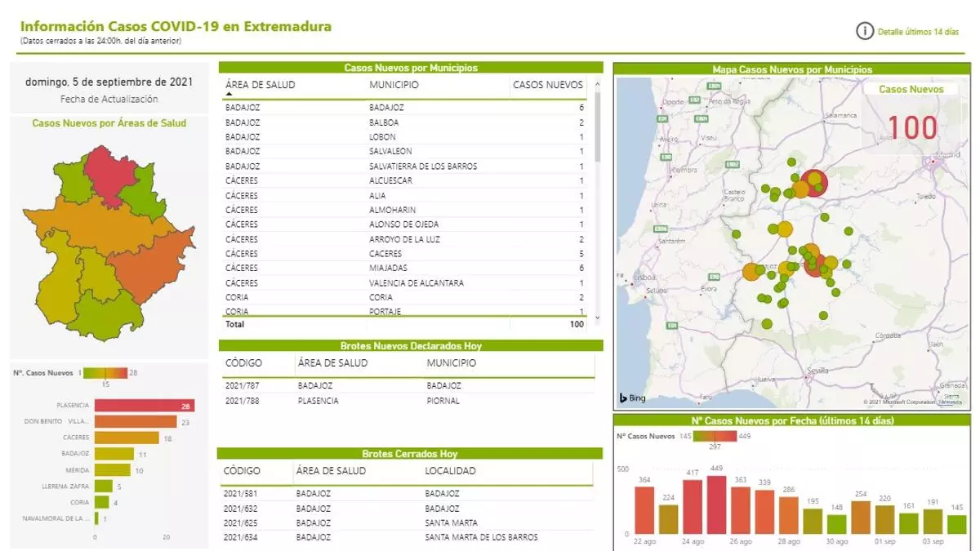Sort table by CASOS NUEVOS column header
This screenshot has width=980, height=551.
pos(547,85)
